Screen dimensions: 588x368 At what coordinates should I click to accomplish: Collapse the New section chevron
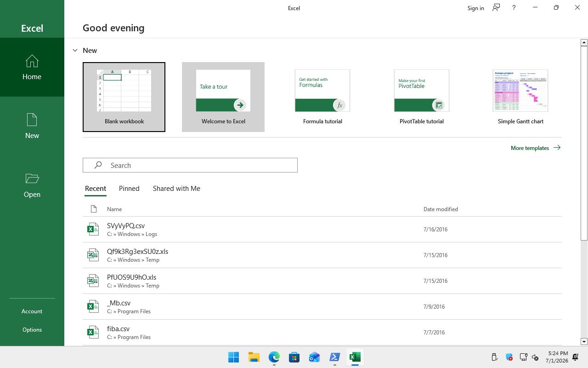click(75, 50)
